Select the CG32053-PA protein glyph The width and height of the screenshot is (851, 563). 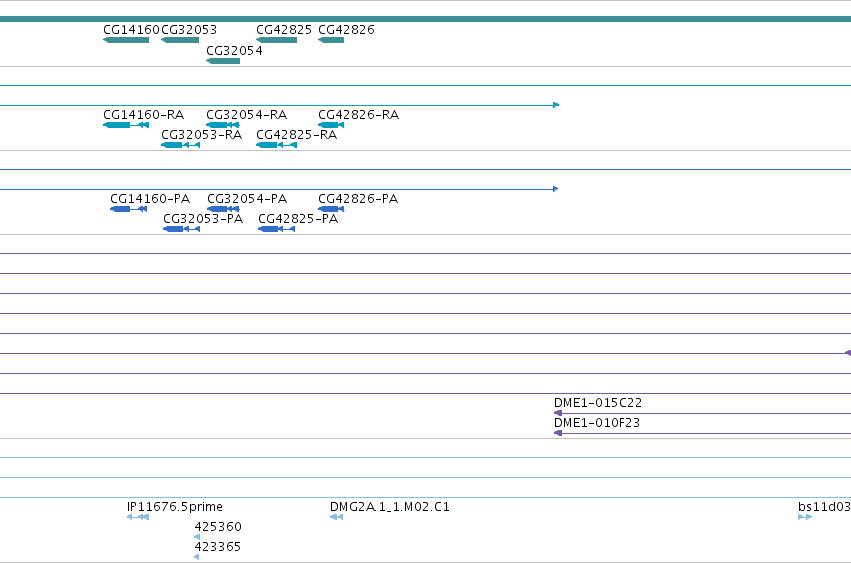coord(181,229)
